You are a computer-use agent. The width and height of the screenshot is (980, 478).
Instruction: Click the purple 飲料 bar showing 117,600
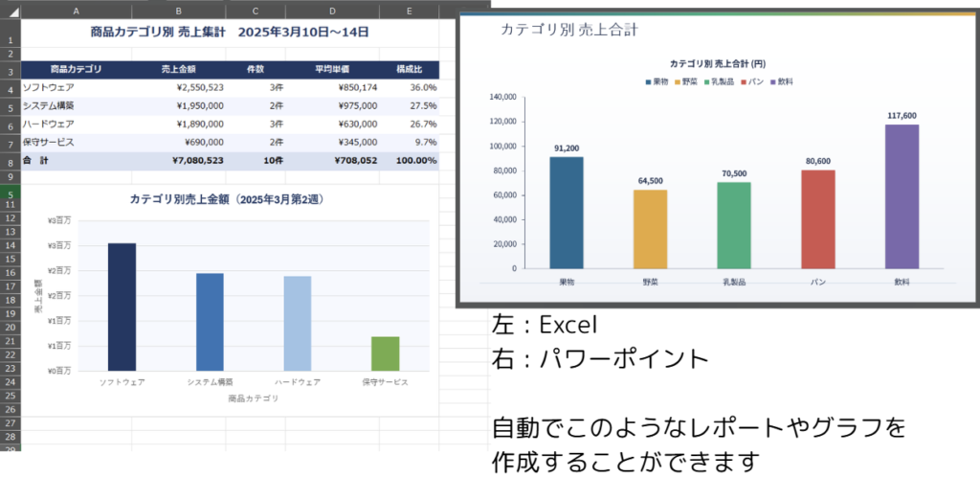point(902,196)
